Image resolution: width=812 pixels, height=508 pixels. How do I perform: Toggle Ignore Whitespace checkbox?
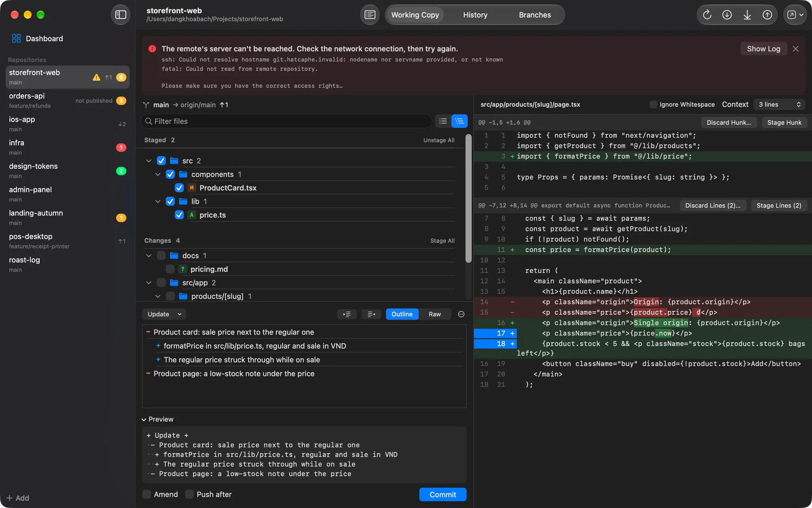point(653,104)
